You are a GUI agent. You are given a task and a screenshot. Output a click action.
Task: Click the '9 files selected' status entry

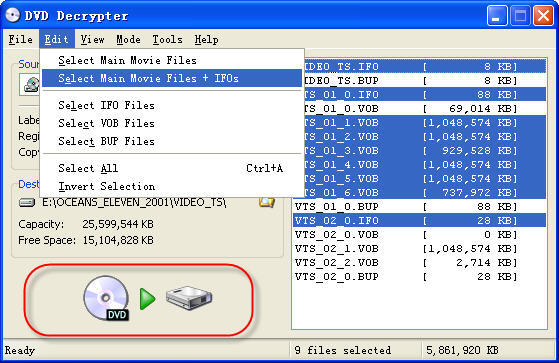click(x=343, y=351)
